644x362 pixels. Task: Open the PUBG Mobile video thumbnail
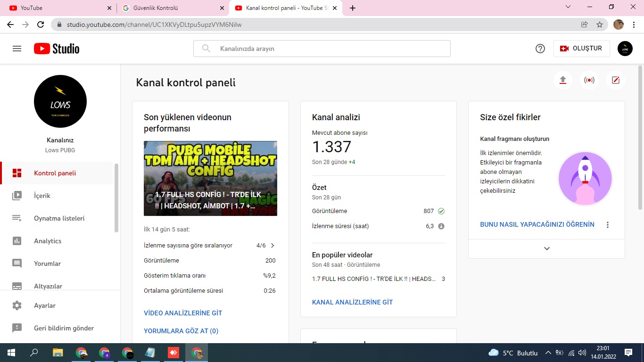[x=210, y=179]
